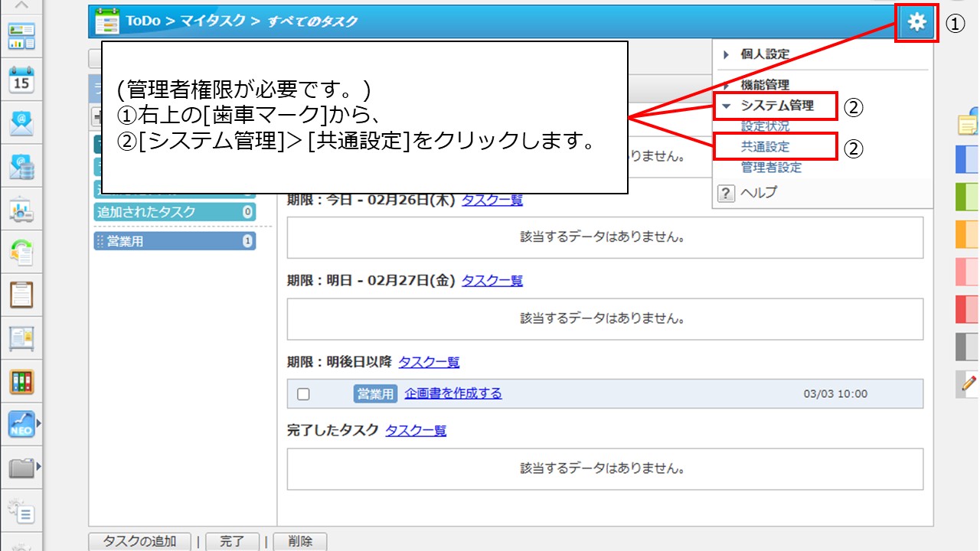Expand the NEO icon submenu arrow
980x551 pixels.
click(x=39, y=424)
